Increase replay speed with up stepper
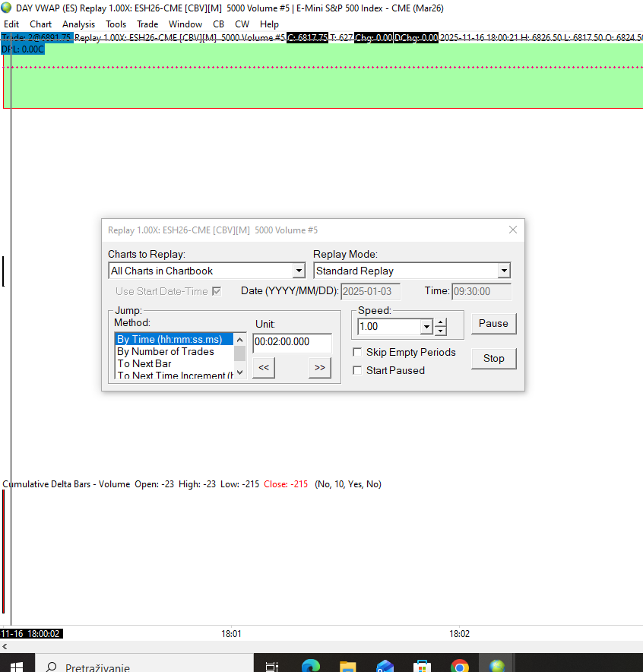This screenshot has width=643, height=672. coord(440,322)
